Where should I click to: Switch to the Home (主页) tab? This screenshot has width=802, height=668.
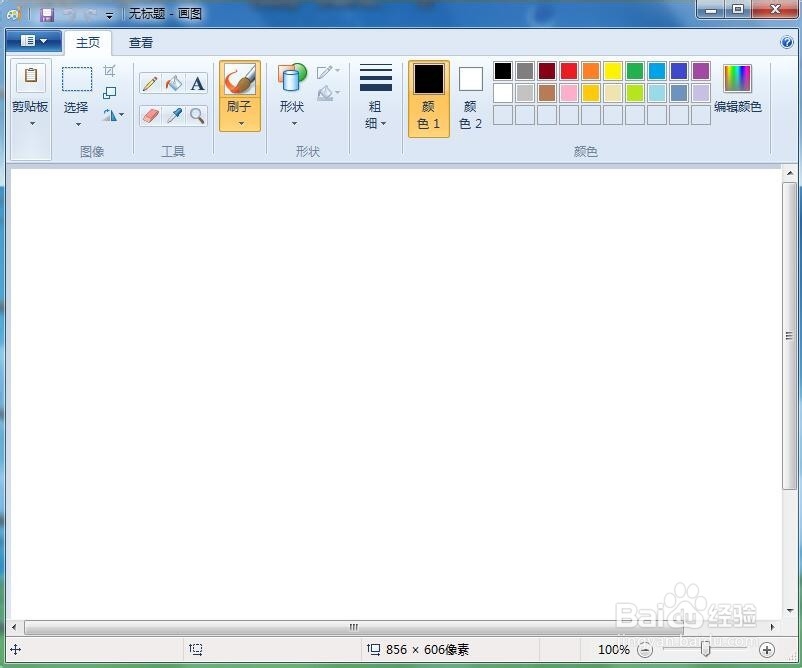88,42
